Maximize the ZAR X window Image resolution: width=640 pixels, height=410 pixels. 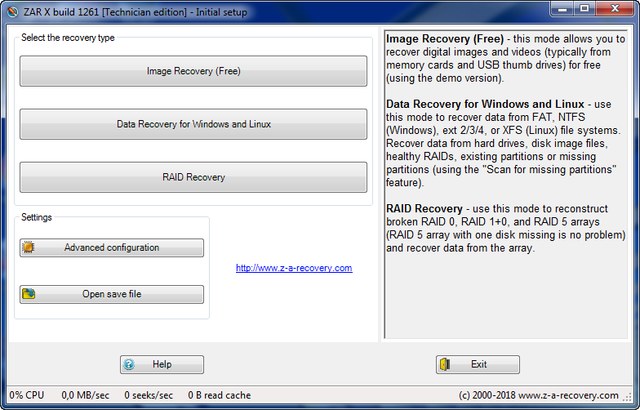coord(584,8)
